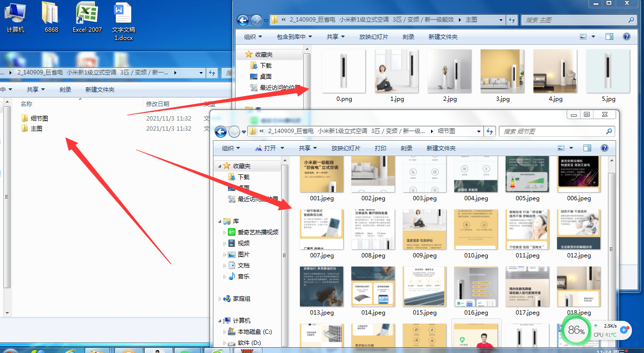This screenshot has width=644, height=353.
Task: Click the 计算机 desktop icon
Action: point(15,14)
